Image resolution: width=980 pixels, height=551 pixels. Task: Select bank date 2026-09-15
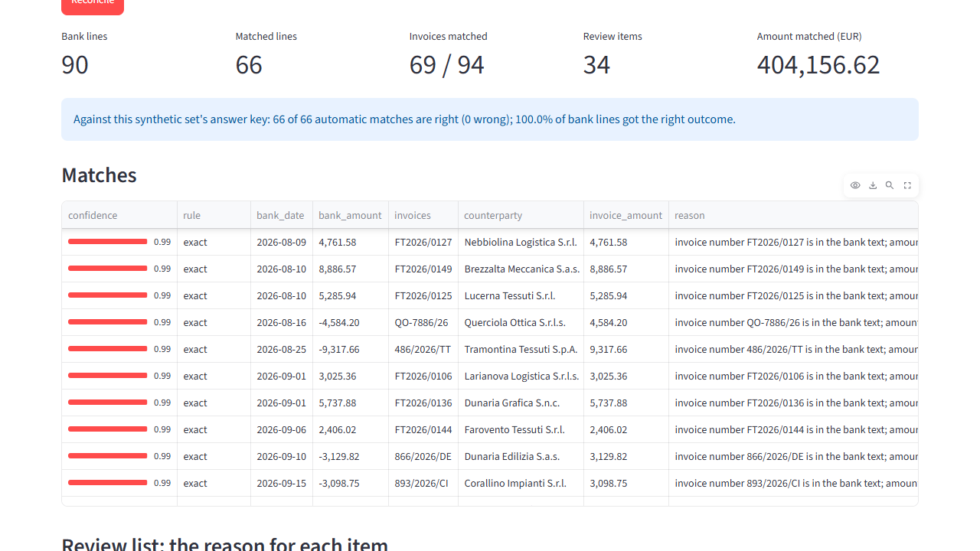coord(281,483)
